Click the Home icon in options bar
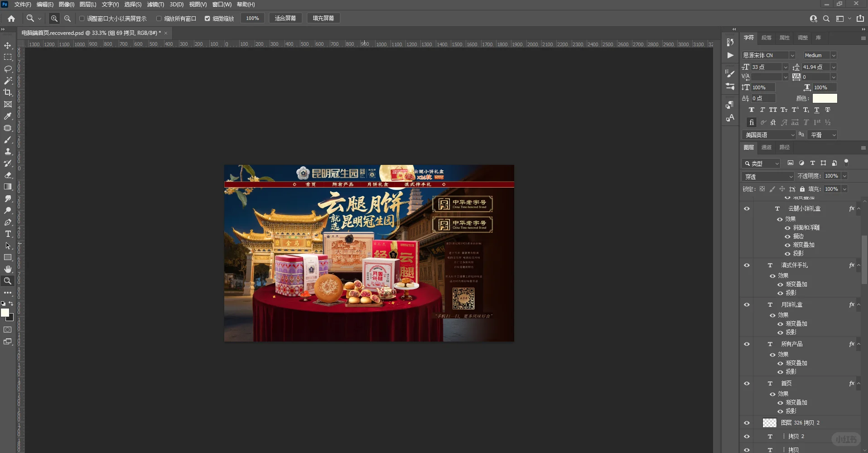Image resolution: width=868 pixels, height=453 pixels. 11,19
